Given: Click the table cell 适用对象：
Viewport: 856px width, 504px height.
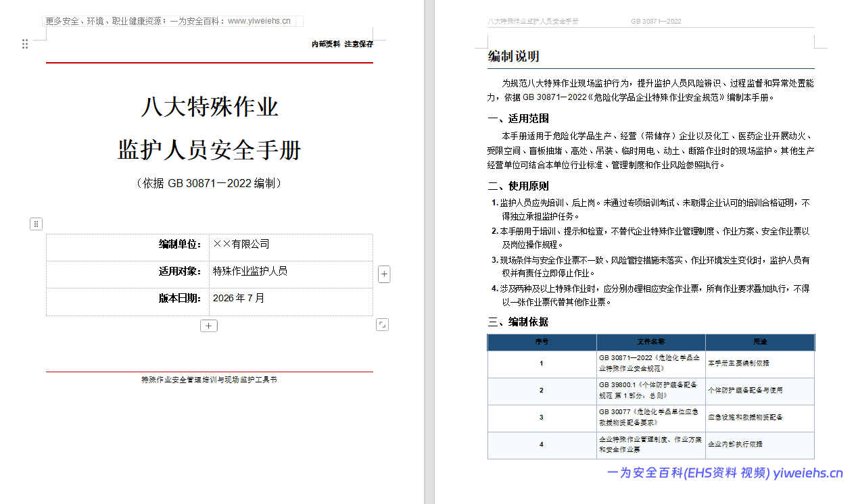Looking at the screenshot, I should click(x=128, y=274).
